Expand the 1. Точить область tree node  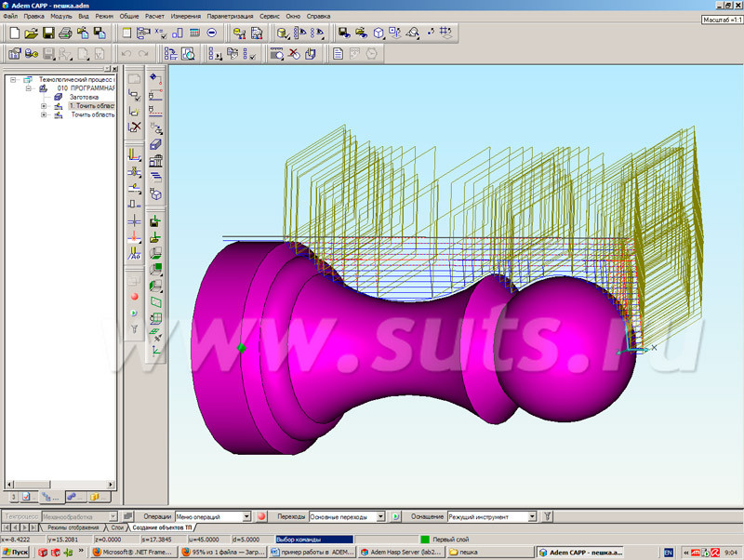pyautogui.click(x=44, y=106)
